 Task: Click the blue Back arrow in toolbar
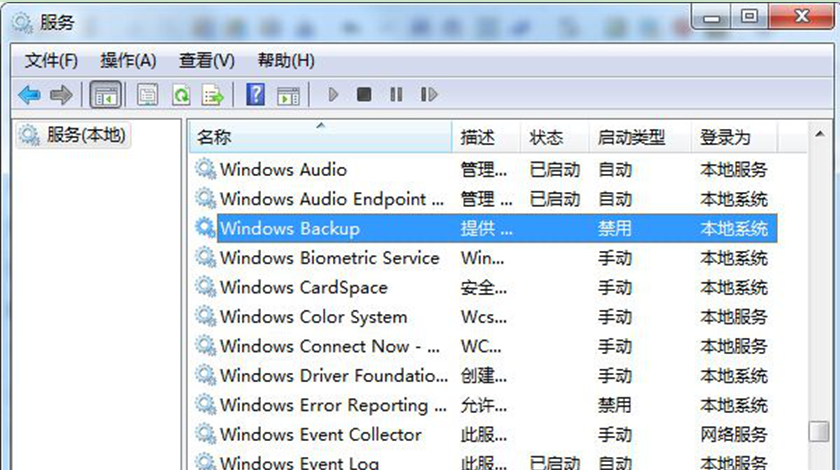pyautogui.click(x=29, y=95)
